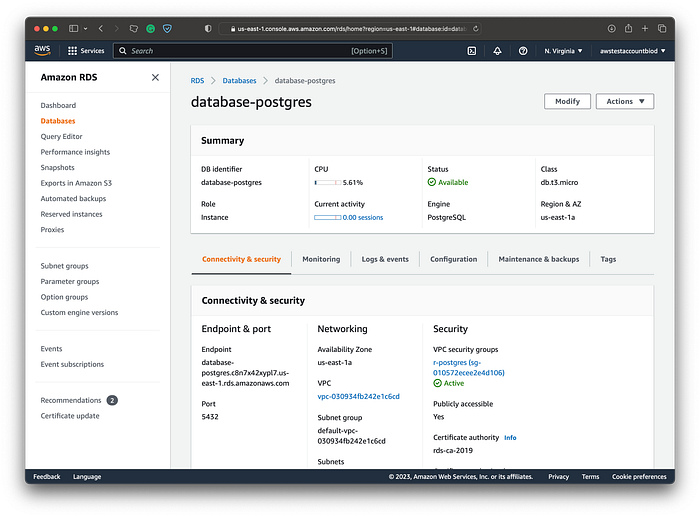Focus the AWS search field
The width and height of the screenshot is (700, 517).
click(x=253, y=51)
